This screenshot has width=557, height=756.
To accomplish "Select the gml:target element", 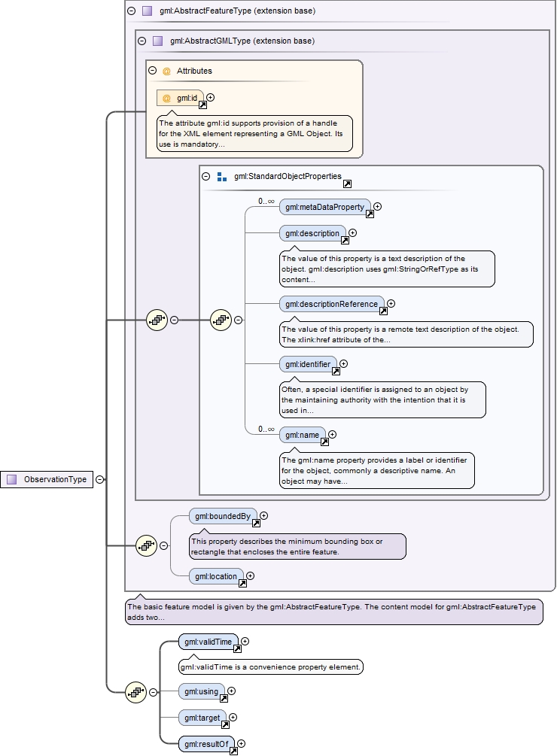I will [x=202, y=718].
